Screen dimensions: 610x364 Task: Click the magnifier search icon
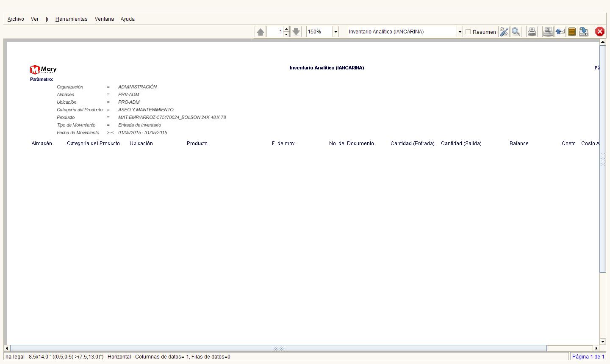[516, 32]
